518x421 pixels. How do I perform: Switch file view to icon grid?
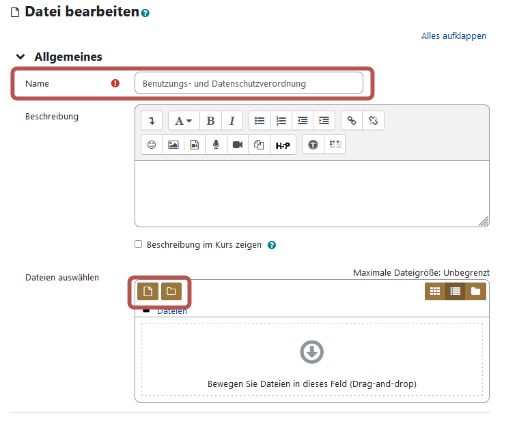click(x=435, y=291)
